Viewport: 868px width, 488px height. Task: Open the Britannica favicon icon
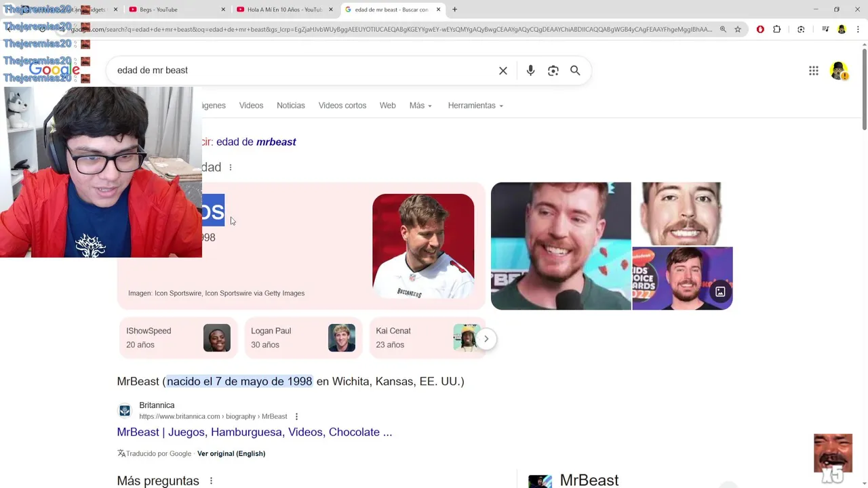[125, 411]
